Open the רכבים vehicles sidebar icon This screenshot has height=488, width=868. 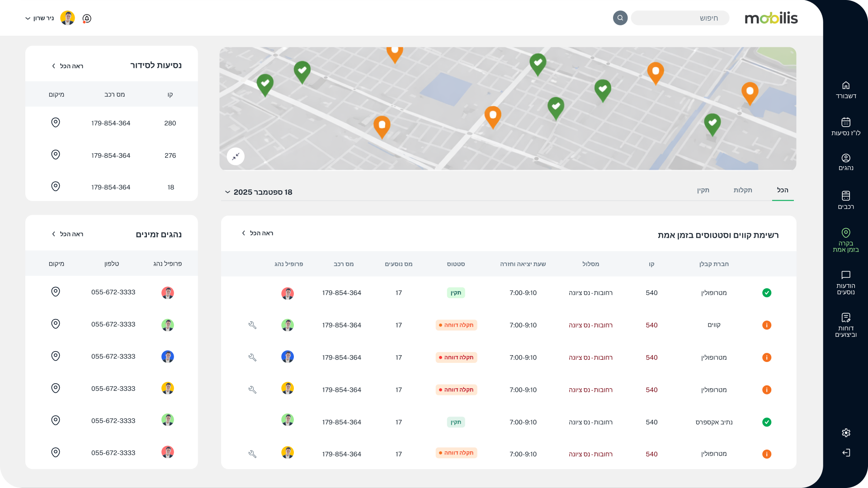(x=845, y=196)
